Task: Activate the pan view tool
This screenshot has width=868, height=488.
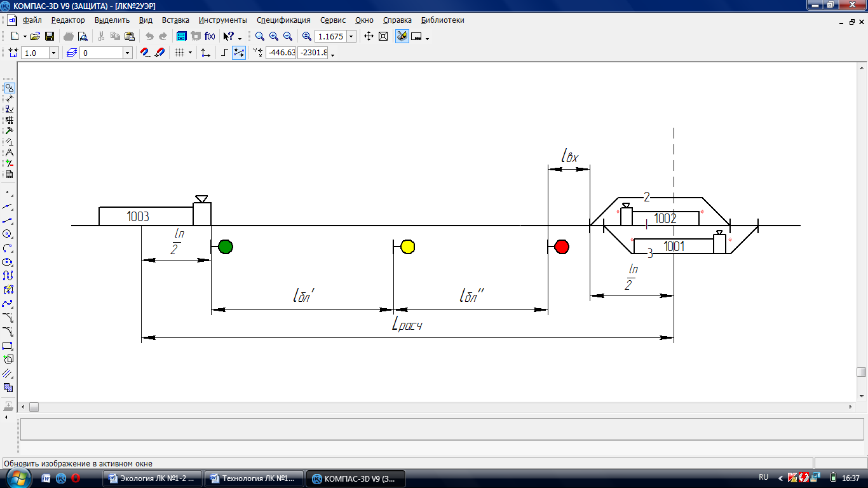Action: (x=369, y=37)
